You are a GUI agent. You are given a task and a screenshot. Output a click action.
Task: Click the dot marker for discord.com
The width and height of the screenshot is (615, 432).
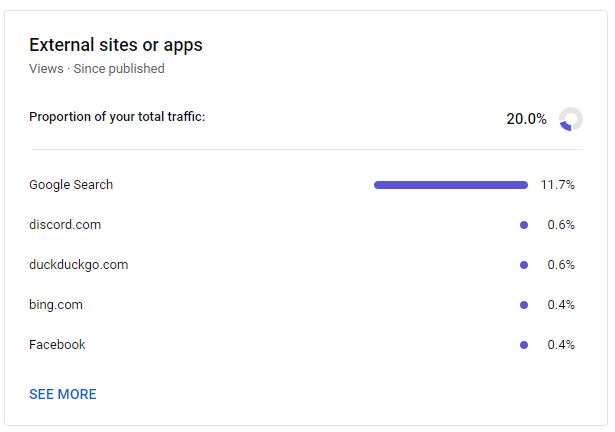[524, 225]
